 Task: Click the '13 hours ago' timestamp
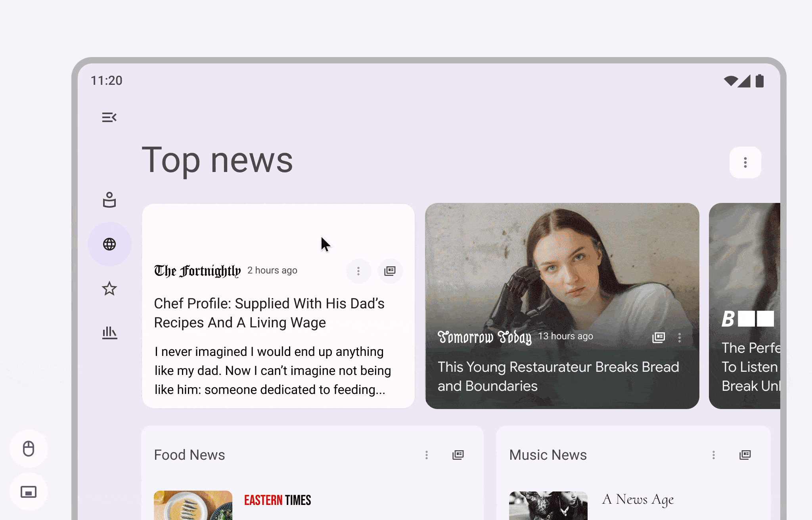[x=565, y=336]
